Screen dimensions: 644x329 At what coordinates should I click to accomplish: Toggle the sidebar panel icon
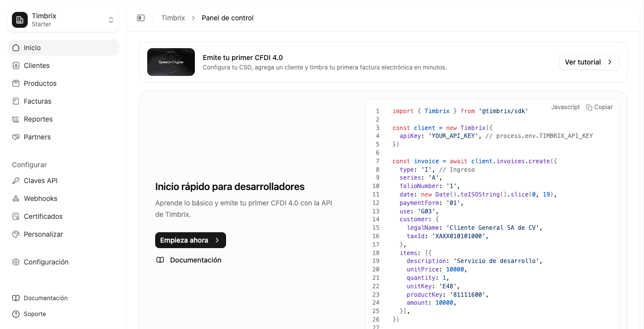[x=141, y=18]
